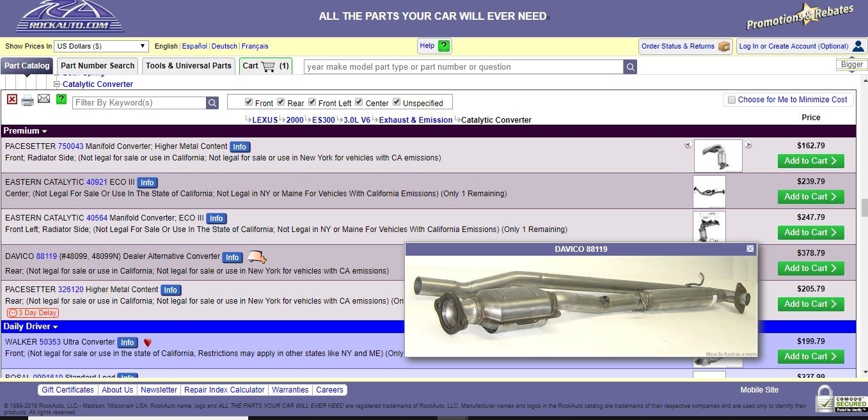Open Info for DAVICO 88119

232,258
